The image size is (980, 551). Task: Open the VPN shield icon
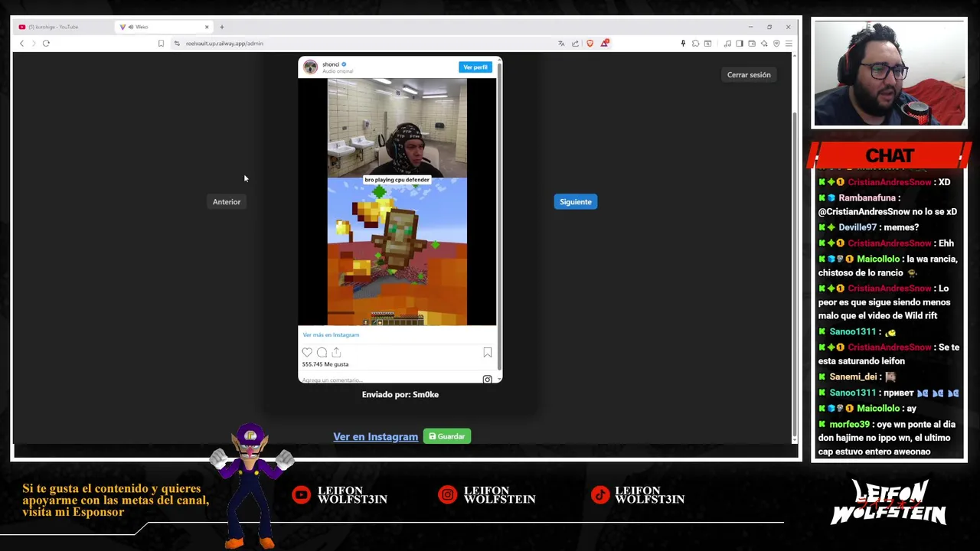point(776,44)
